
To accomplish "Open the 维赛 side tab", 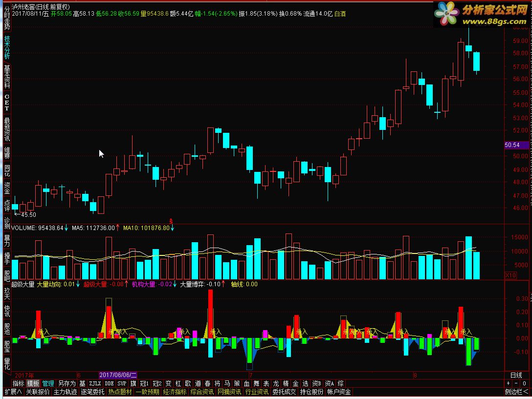I will [7, 153].
